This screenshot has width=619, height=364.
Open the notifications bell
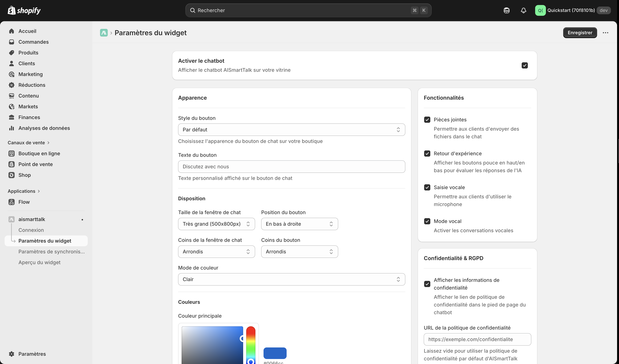523,10
